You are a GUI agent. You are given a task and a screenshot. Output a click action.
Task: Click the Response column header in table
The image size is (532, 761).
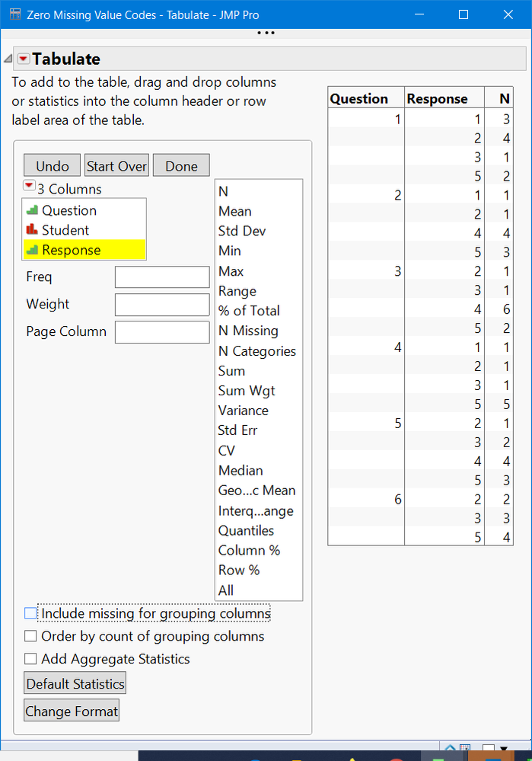[x=437, y=98]
